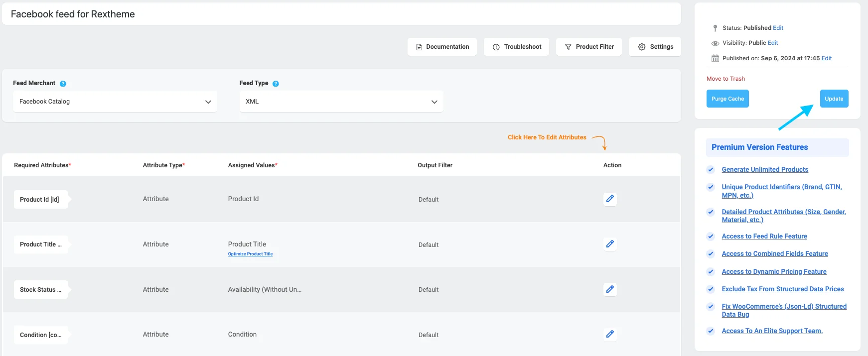
Task: Click the Purge Cache button
Action: [727, 99]
